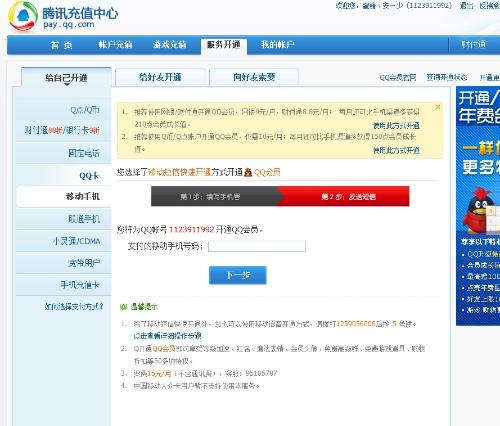
Task: Choose QQ卡 payment method
Action: [89, 176]
